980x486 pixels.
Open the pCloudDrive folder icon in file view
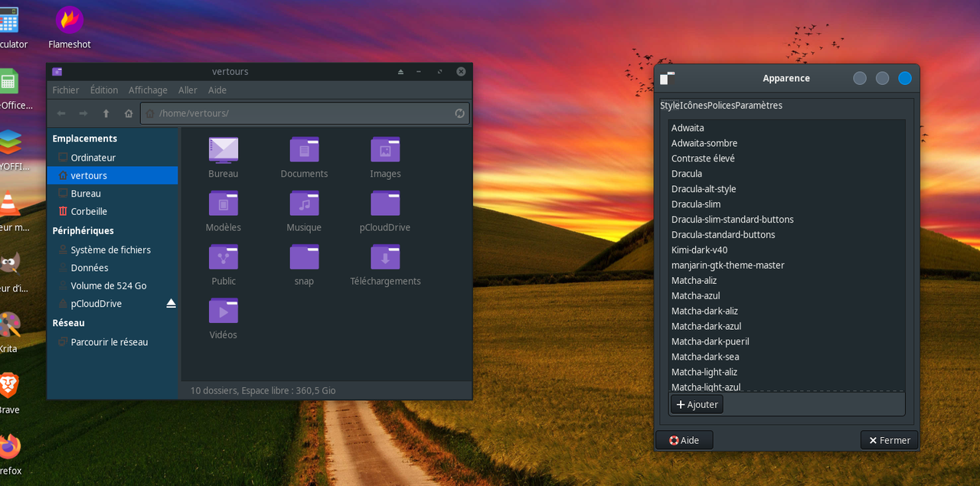[x=385, y=204]
